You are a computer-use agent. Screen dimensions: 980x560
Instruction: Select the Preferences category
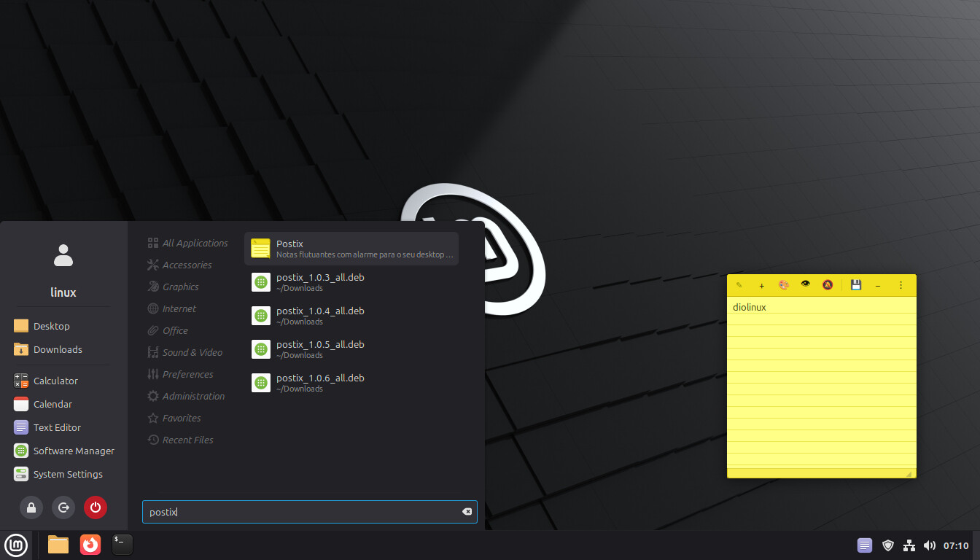[x=180, y=374]
